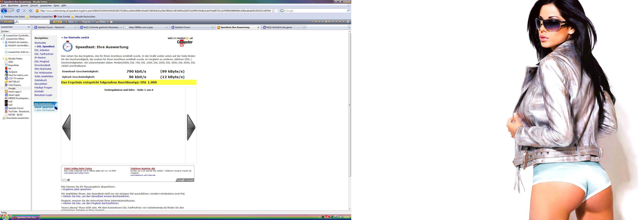Bookmark this page with the star icon
This screenshot has height=220, width=644.
point(274,11)
